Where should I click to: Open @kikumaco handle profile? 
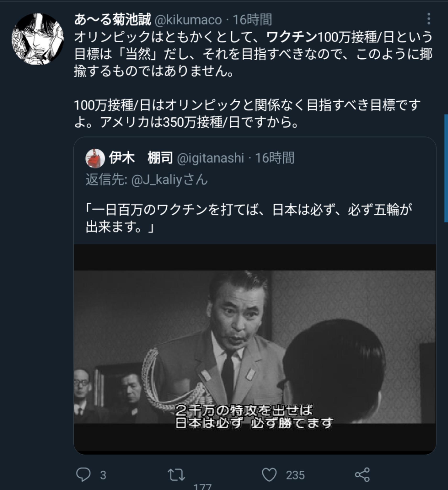pyautogui.click(x=188, y=20)
